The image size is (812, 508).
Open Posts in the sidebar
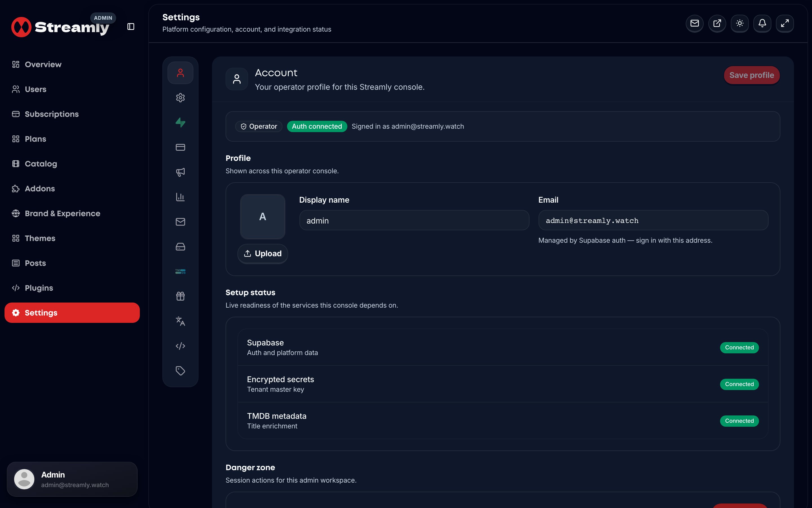(x=72, y=263)
